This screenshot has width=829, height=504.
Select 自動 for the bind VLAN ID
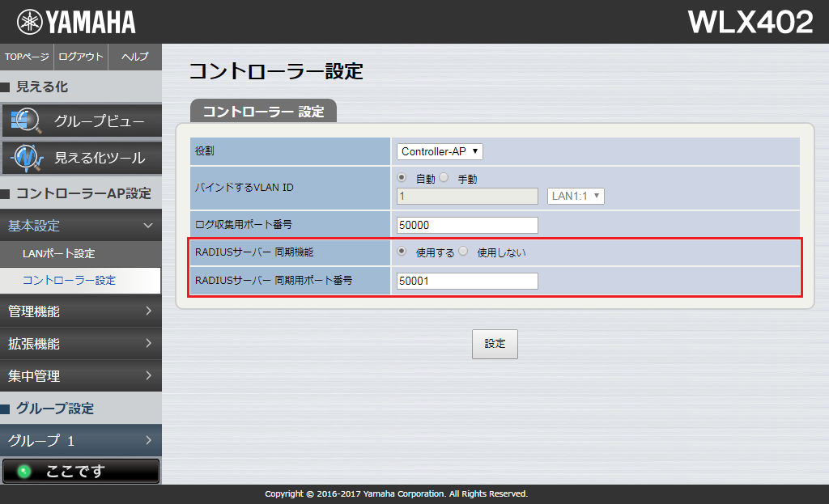[x=402, y=178]
